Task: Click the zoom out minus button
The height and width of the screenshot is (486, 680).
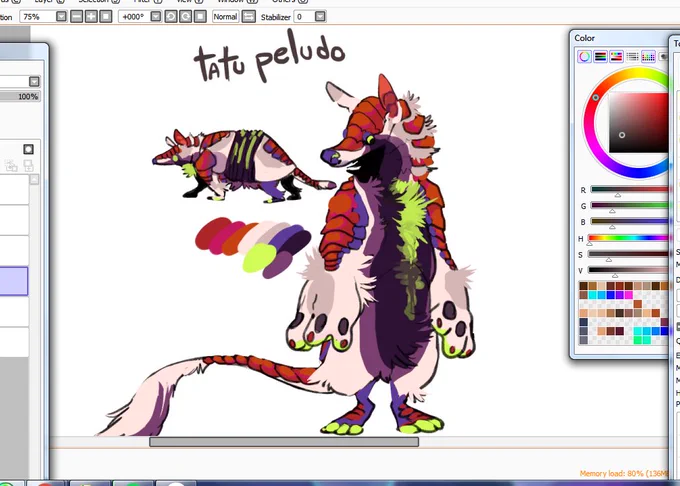Action: coord(76,17)
